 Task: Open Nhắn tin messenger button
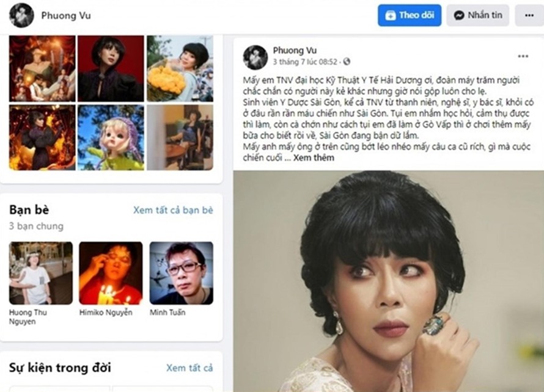(x=478, y=15)
